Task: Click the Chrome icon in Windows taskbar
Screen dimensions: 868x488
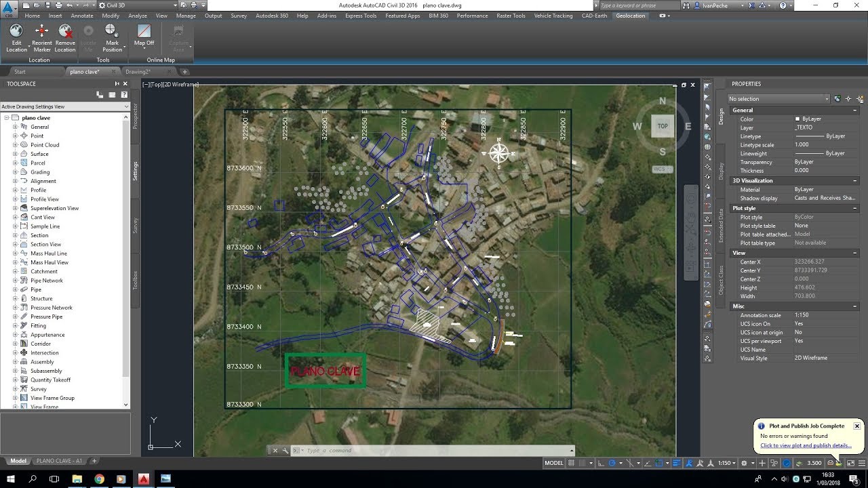Action: pyautogui.click(x=99, y=479)
